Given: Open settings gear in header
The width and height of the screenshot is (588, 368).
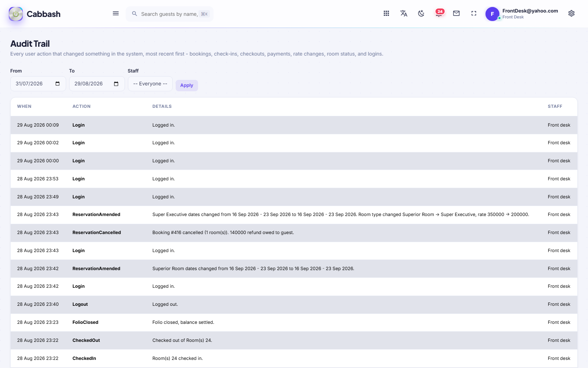Looking at the screenshot, I should 571,14.
